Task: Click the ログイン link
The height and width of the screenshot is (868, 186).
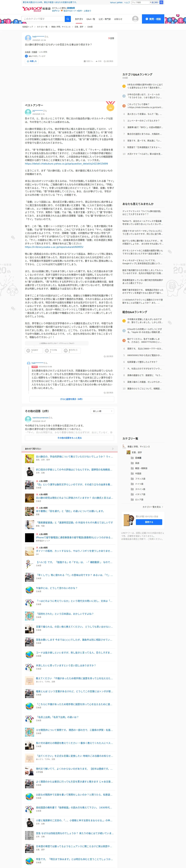Action: click(x=56, y=11)
